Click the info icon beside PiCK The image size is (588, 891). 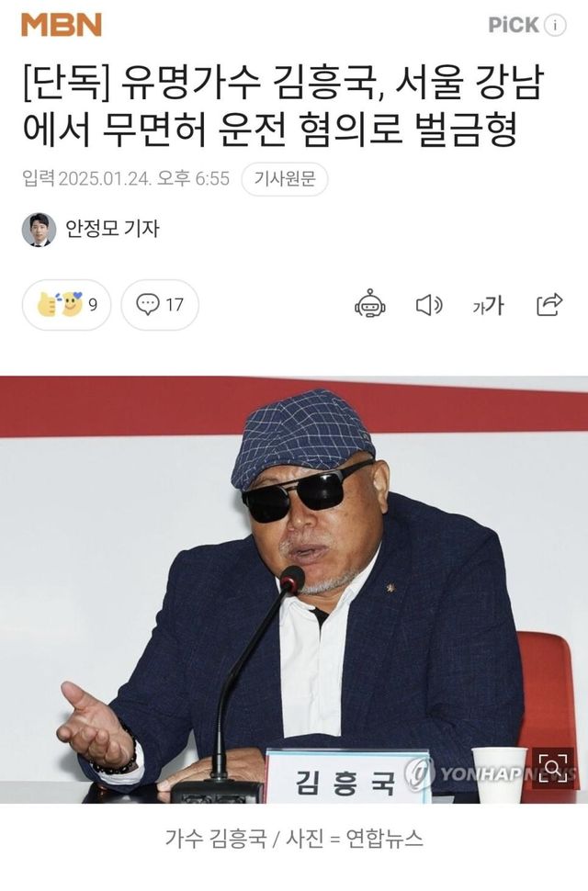[x=555, y=25]
